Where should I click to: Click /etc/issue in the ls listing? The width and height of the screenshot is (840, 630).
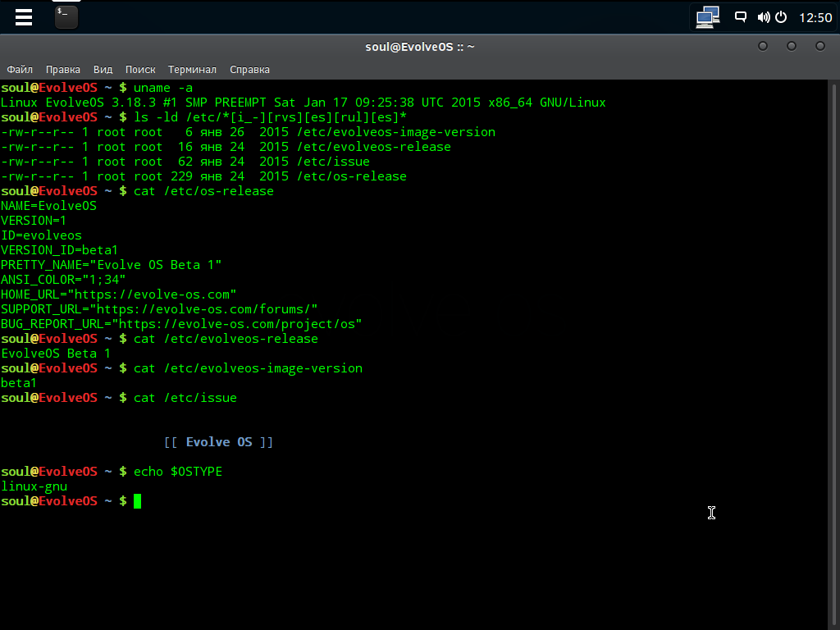tap(333, 162)
